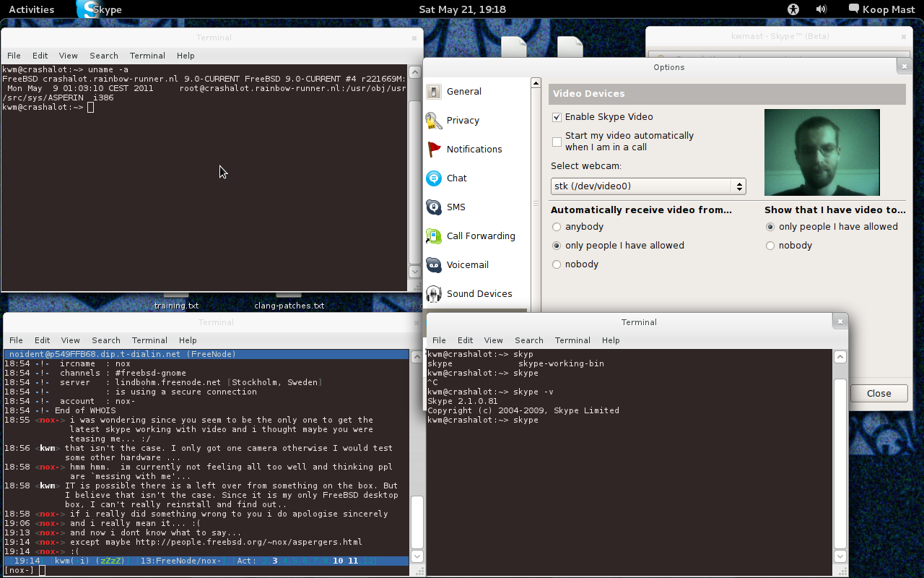This screenshot has width=924, height=578.
Task: Open Help menu in the IRC terminal
Action: pyautogui.click(x=188, y=340)
